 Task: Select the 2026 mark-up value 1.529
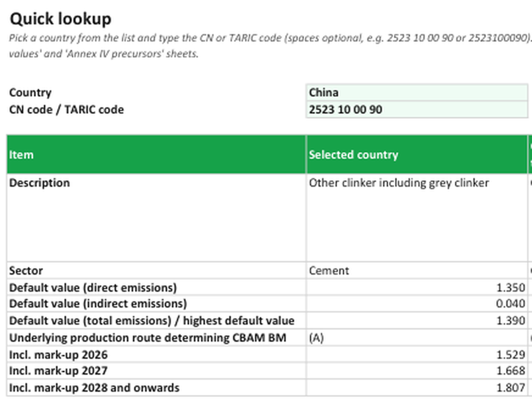click(x=417, y=354)
